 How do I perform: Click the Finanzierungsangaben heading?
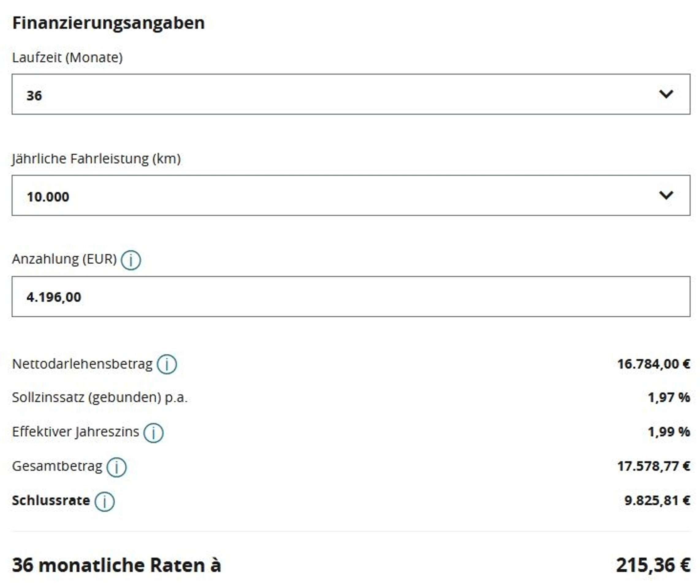pos(108,23)
